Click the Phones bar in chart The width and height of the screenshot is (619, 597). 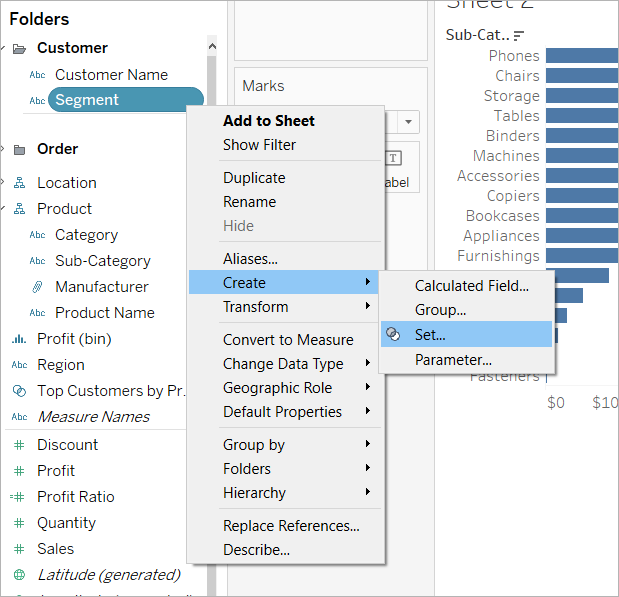581,56
